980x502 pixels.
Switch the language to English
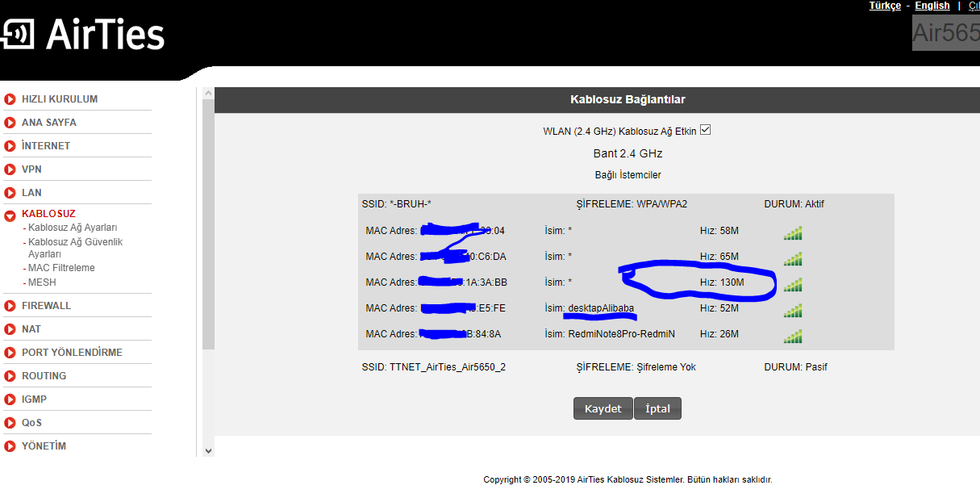click(932, 6)
